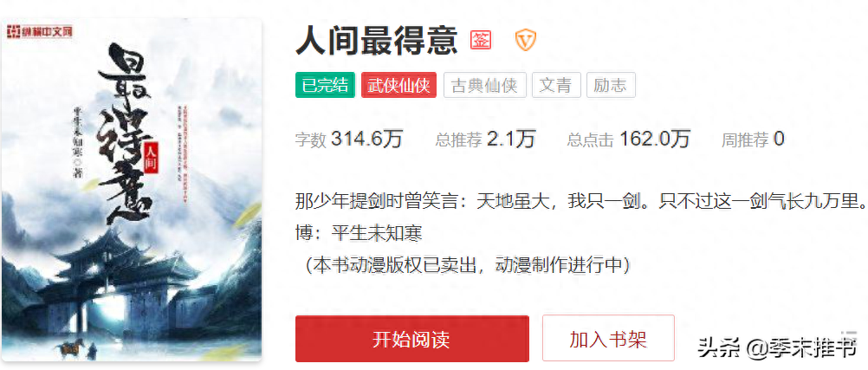The image size is (868, 370).
Task: Click the 头条 @季末推书 watermark
Action: 777,348
